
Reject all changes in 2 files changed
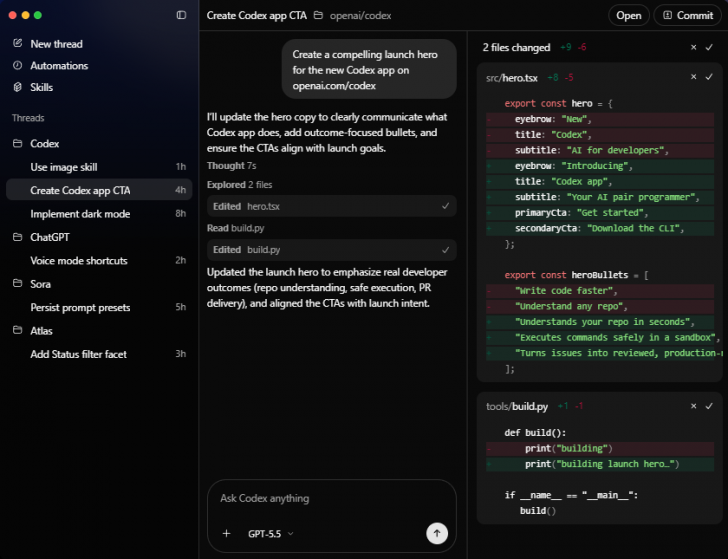point(693,47)
